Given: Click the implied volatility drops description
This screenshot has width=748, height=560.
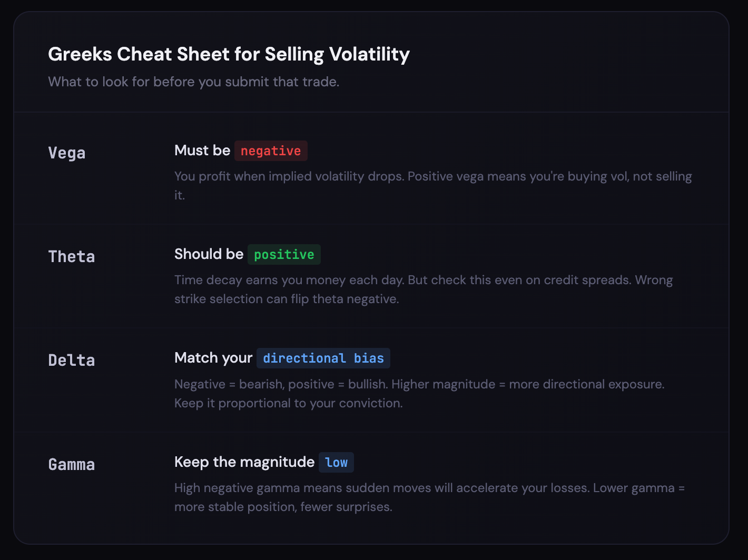Looking at the screenshot, I should pos(433,186).
